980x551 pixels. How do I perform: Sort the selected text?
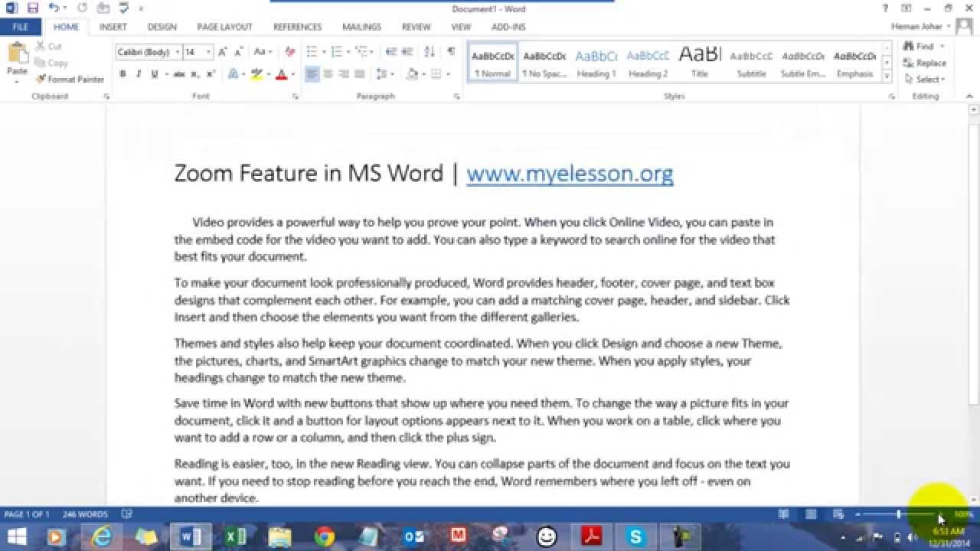pos(430,52)
